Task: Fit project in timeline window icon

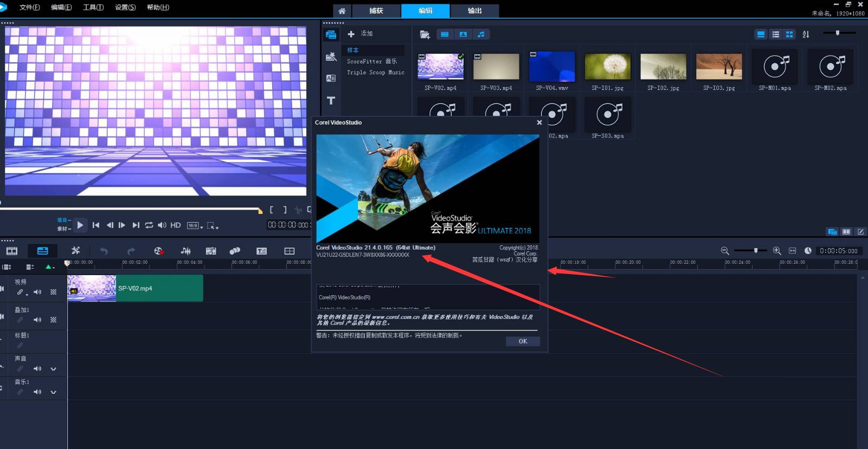Action: click(792, 251)
